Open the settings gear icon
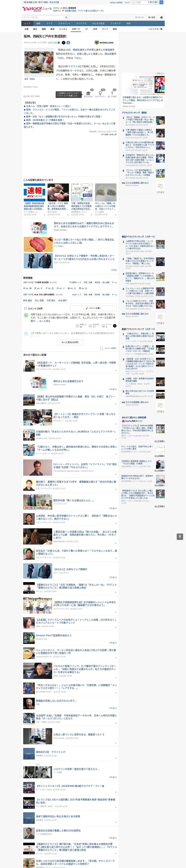 click(161, 18)
